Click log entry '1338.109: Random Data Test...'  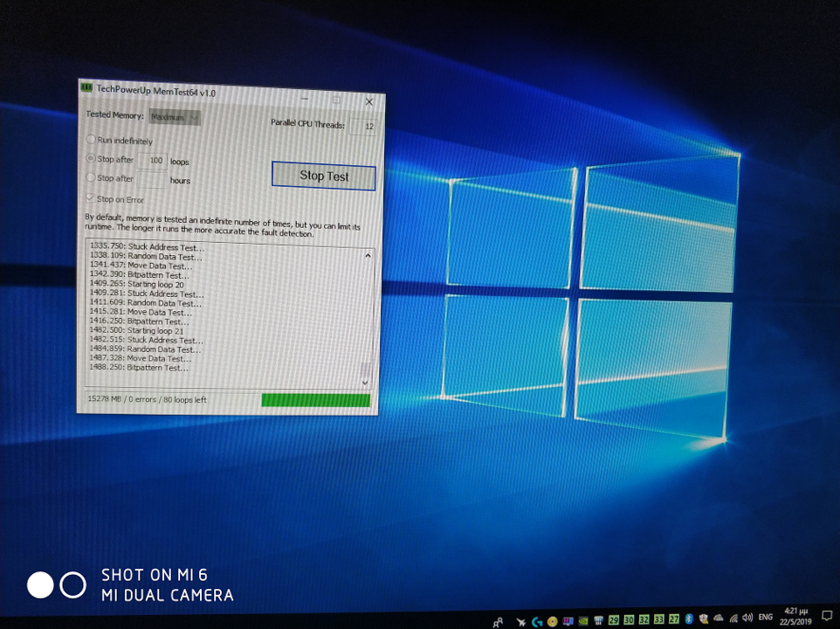click(x=146, y=256)
